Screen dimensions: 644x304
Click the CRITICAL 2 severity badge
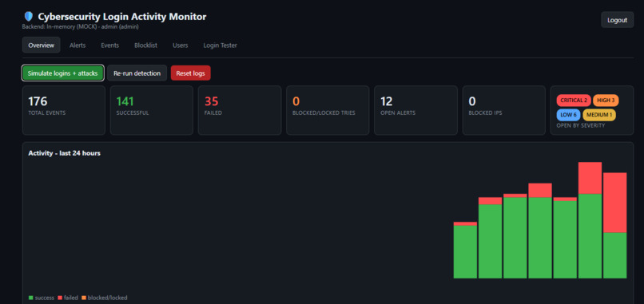[574, 101]
